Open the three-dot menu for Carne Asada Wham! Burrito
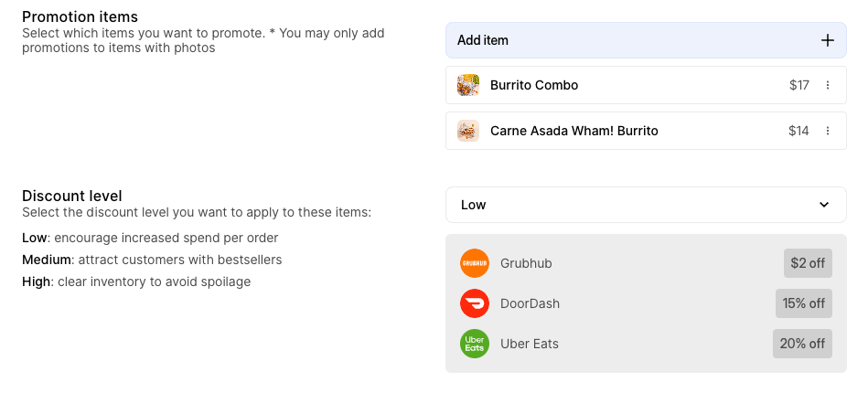 click(x=828, y=132)
